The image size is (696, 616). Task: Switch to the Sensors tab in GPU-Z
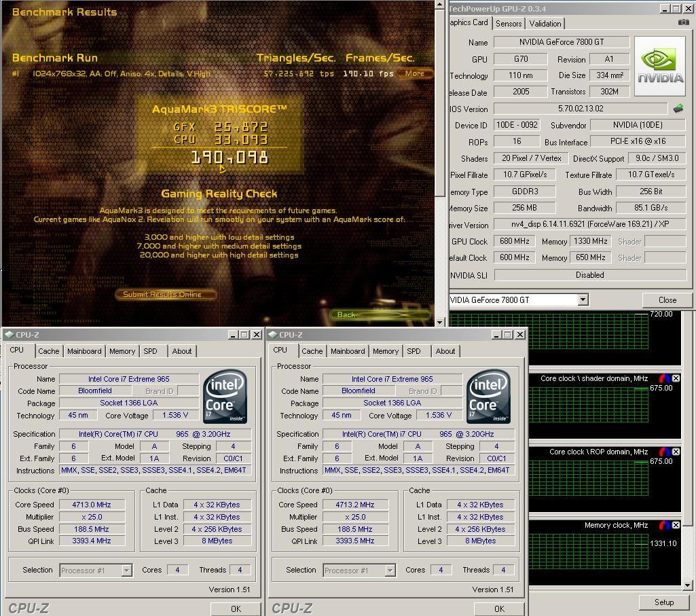[x=509, y=24]
